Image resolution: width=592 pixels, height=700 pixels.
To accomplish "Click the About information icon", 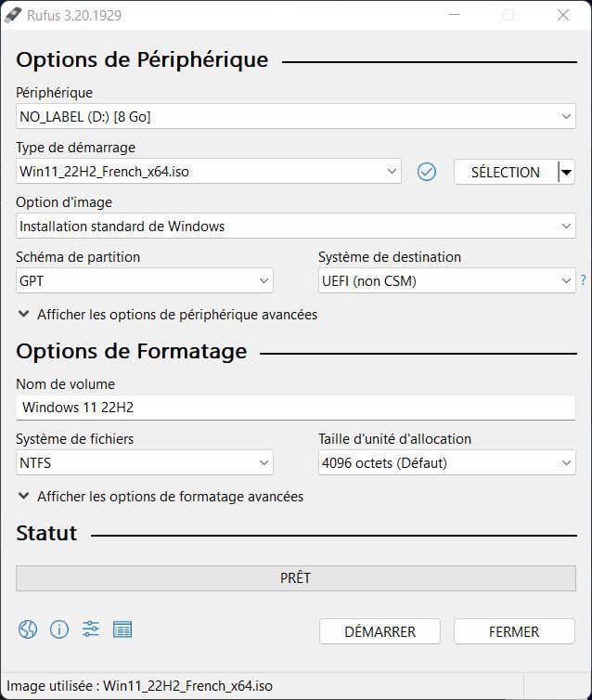I will [x=59, y=629].
